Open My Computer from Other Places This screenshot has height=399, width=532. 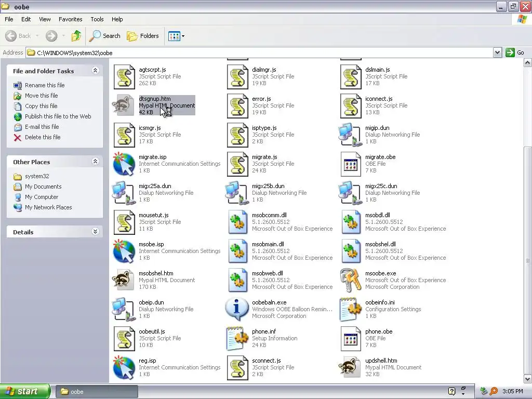(36, 197)
